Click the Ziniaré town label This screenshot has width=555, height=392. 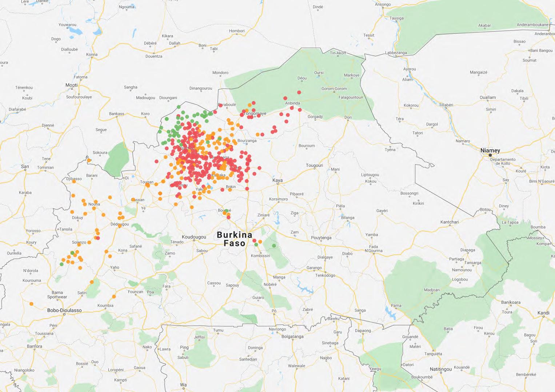click(x=264, y=215)
